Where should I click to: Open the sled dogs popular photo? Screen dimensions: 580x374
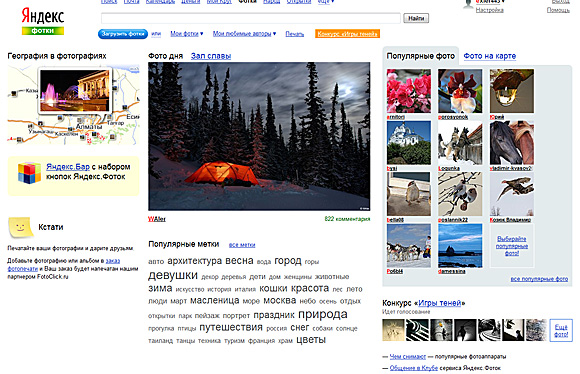pos(408,246)
